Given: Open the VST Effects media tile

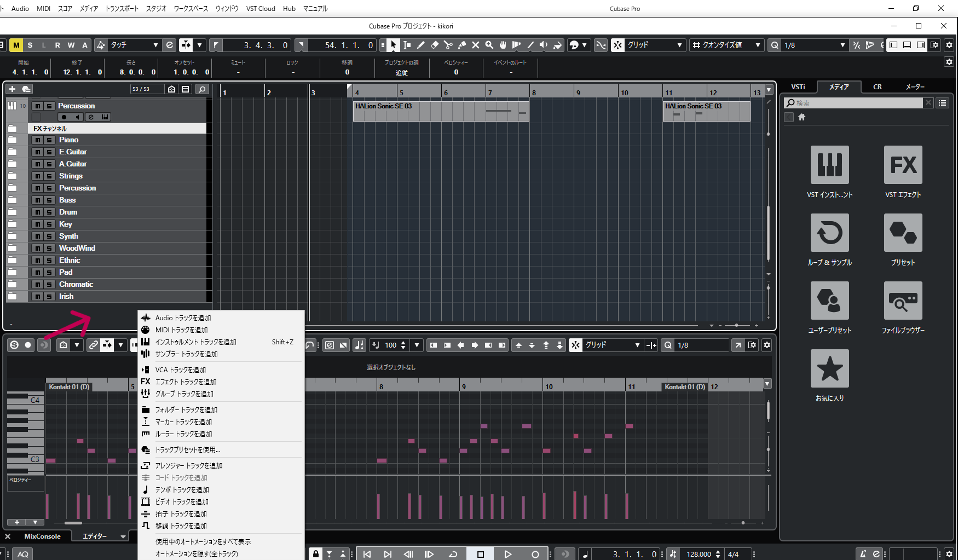Looking at the screenshot, I should pos(903,165).
